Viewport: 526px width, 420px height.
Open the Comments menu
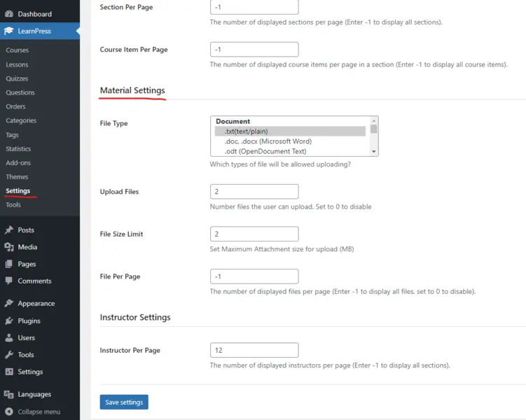click(40, 281)
